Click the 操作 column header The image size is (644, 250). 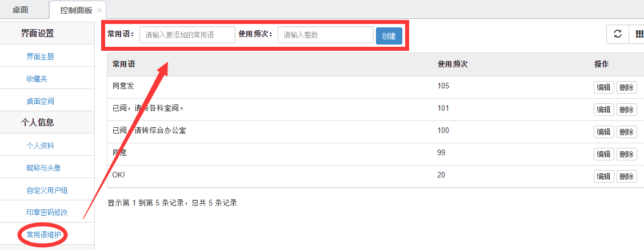coord(601,64)
